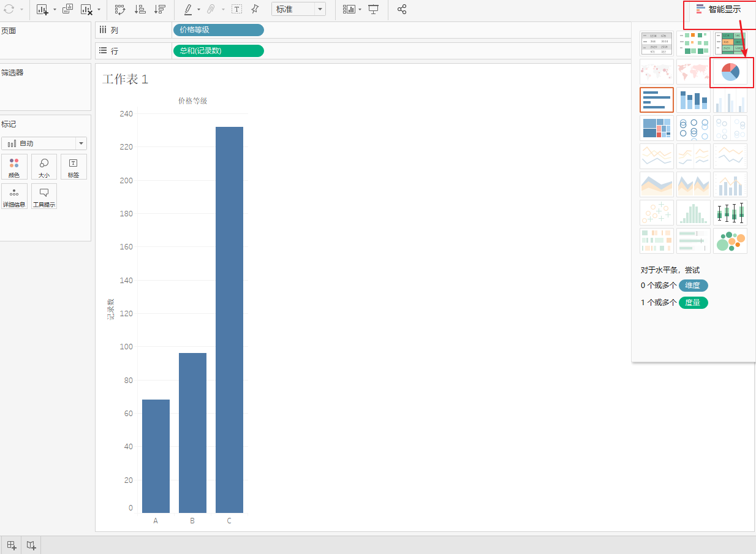Toggle the Show Mark Labels T icon

236,9
